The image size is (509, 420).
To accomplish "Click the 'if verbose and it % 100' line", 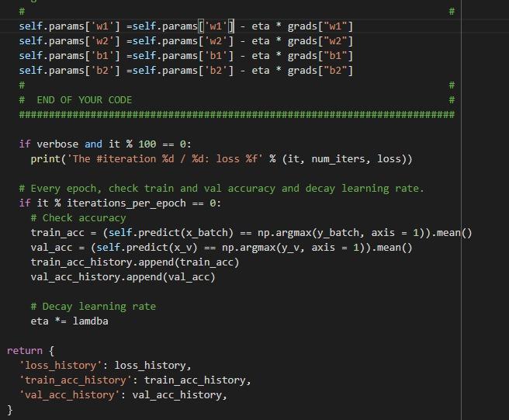I will [106, 144].
